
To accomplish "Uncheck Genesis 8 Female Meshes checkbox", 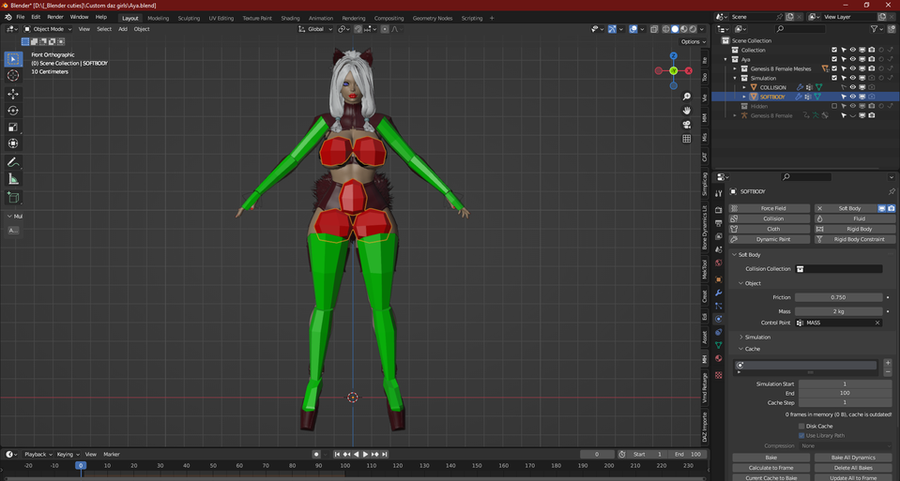I will (834, 69).
